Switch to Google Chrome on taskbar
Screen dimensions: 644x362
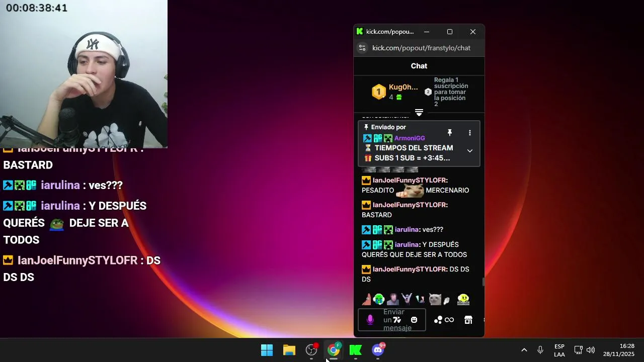tap(334, 350)
